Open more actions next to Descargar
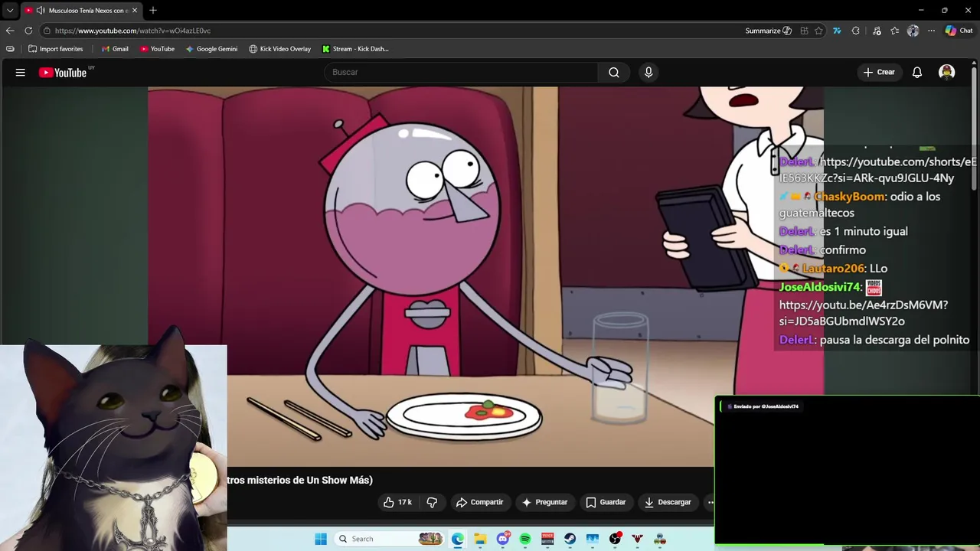The height and width of the screenshot is (551, 980). click(710, 502)
